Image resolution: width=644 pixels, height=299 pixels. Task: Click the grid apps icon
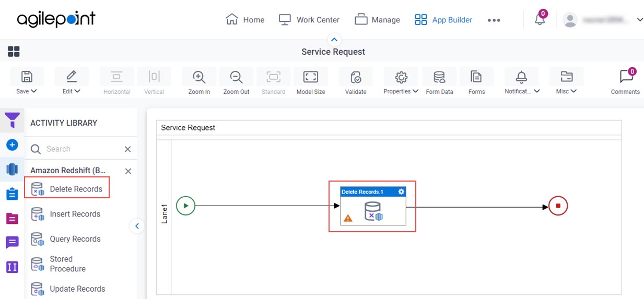[x=14, y=51]
